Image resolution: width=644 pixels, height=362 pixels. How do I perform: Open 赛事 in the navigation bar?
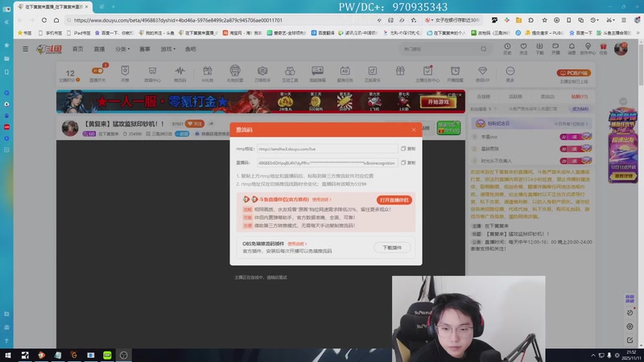[145, 49]
